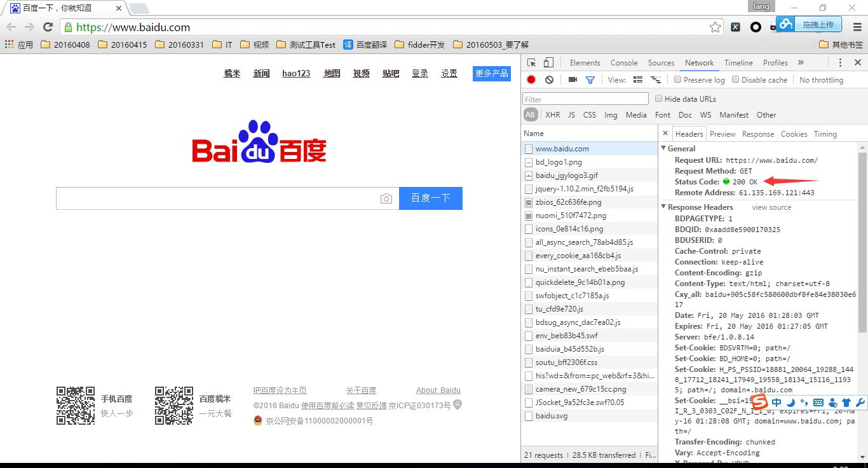Screen dimensions: 868x468
Task: Switch to group by frame view icon
Action: (656, 79)
